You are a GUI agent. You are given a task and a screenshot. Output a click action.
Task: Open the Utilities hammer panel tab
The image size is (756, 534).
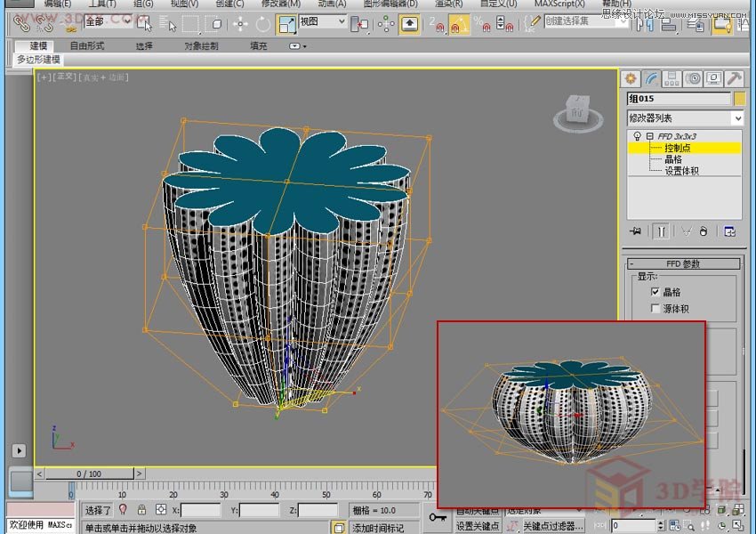(735, 78)
